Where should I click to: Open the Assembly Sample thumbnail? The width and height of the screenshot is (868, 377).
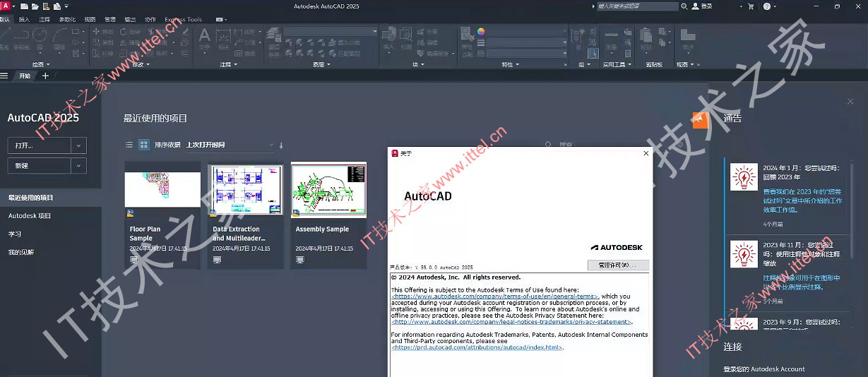pyautogui.click(x=329, y=188)
